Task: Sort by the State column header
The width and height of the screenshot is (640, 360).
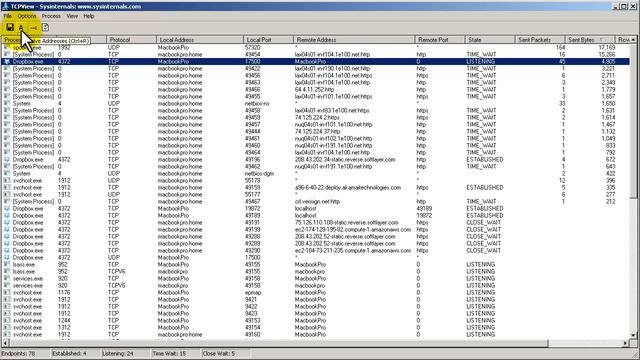Action: [x=490, y=40]
